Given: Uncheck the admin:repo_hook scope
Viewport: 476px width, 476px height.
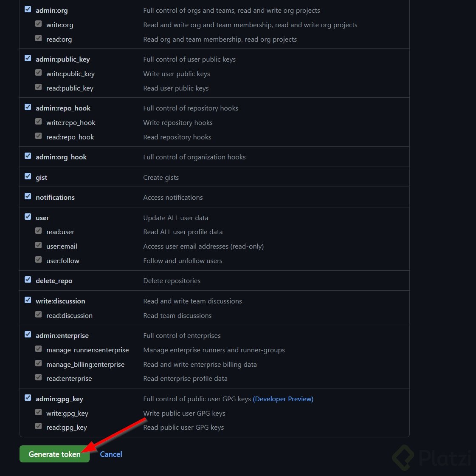Looking at the screenshot, I should pyautogui.click(x=28, y=107).
